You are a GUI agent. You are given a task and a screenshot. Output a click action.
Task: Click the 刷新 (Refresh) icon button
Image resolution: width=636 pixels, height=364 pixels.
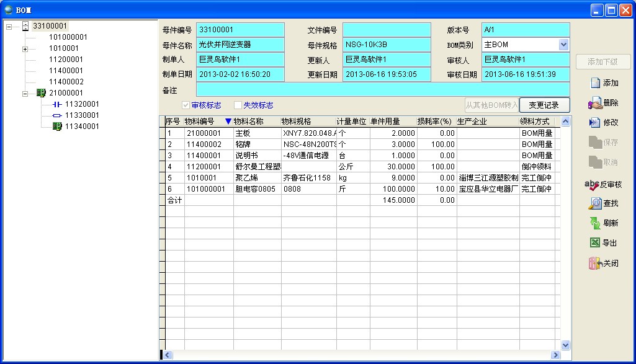(x=595, y=223)
